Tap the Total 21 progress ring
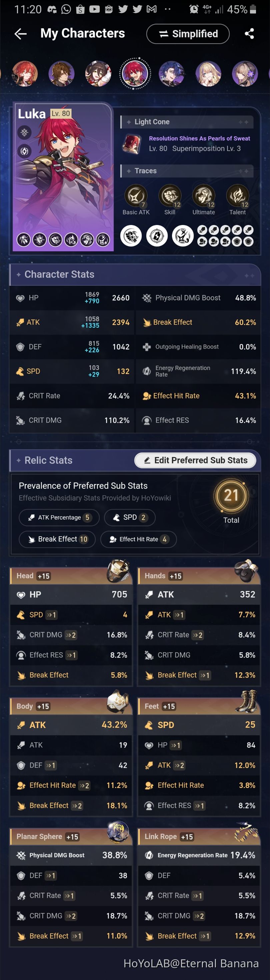The width and height of the screenshot is (270, 980). tap(232, 495)
